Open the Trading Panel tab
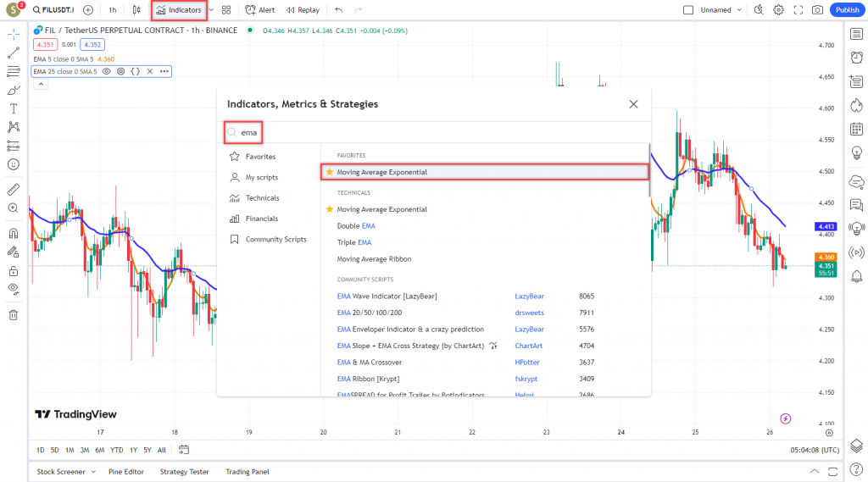Viewport: 868px width, 482px height. [247, 472]
